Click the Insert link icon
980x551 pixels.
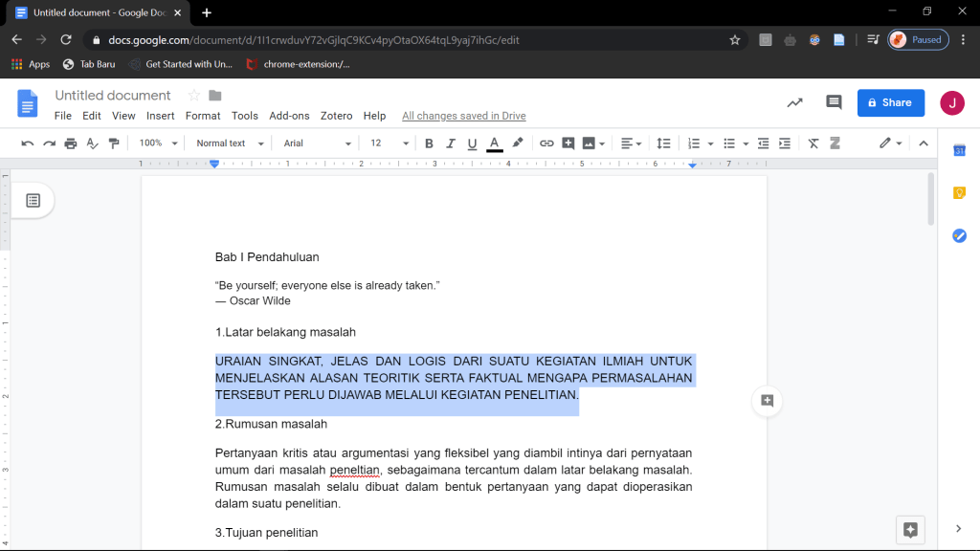[546, 143]
